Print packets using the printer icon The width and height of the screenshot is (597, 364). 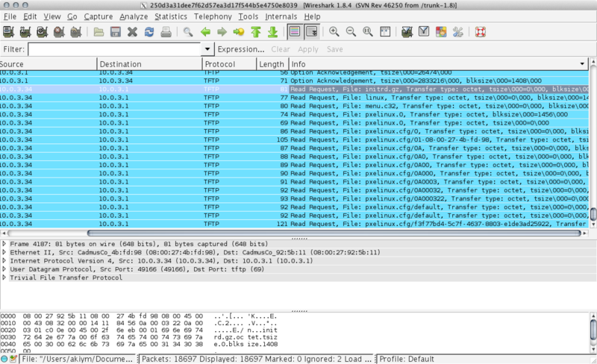[166, 32]
